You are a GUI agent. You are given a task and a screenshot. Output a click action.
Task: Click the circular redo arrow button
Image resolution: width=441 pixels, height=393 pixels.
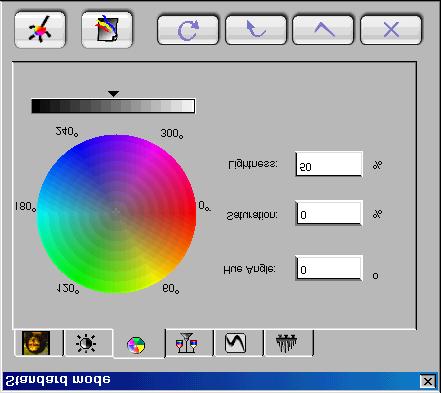coord(188,30)
